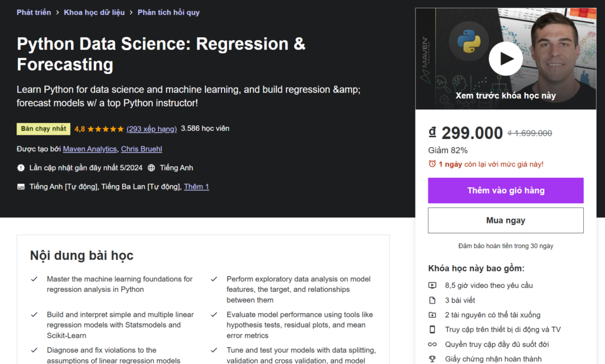Open "Phân tích hồi quy" breadcrumb
The image size is (605, 364).
click(168, 12)
